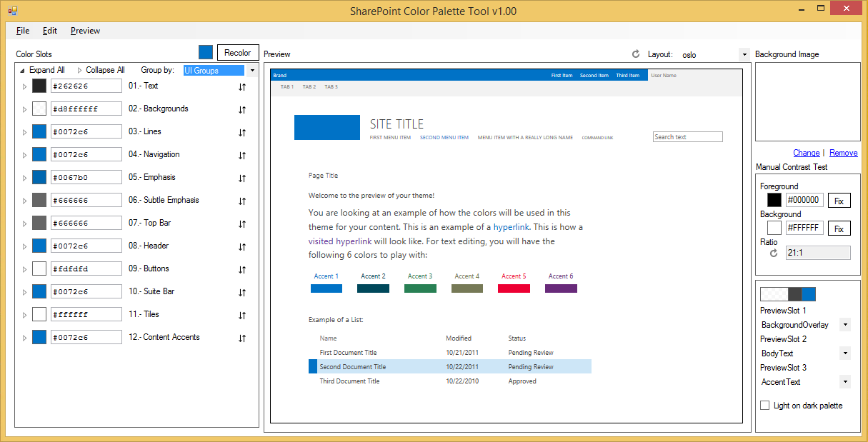Viewport: 868px width, 442px height.
Task: Click the swap arrows icon for 12.- Content Accents
Action: coord(242,338)
